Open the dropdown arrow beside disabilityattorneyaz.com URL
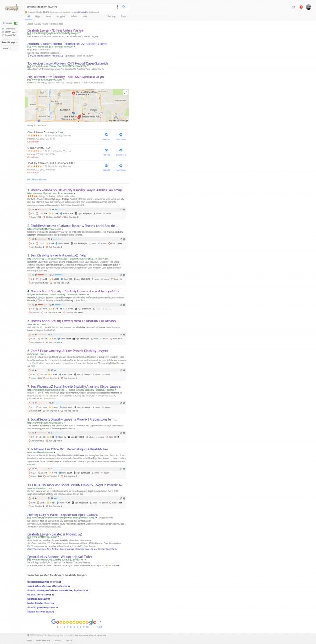 [62, 229]
